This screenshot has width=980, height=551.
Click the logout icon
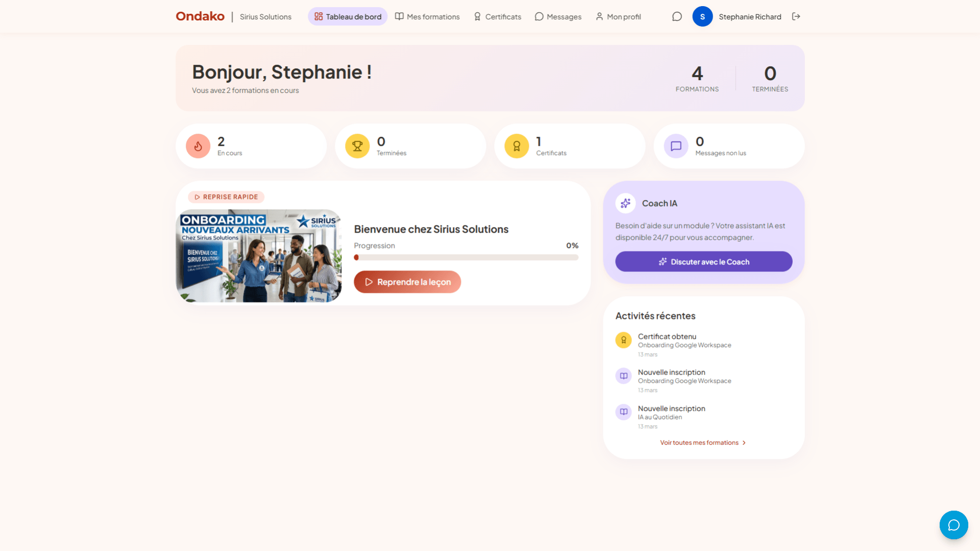tap(796, 16)
